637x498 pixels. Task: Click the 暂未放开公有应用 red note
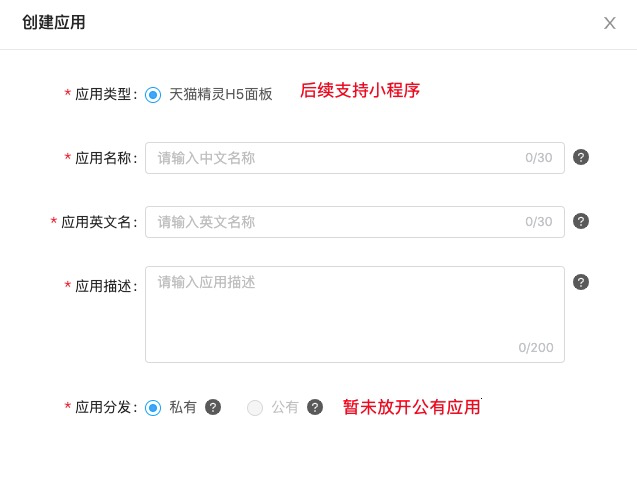tap(412, 407)
